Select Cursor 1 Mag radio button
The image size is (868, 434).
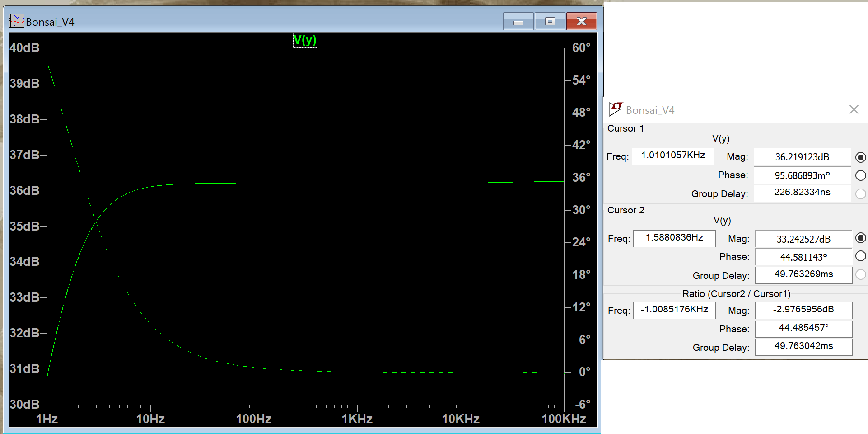(x=861, y=157)
